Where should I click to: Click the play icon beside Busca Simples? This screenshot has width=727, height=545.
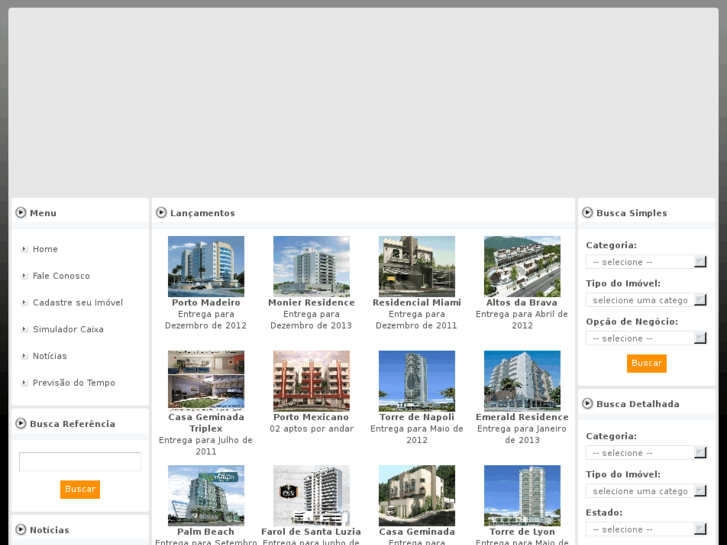(587, 212)
